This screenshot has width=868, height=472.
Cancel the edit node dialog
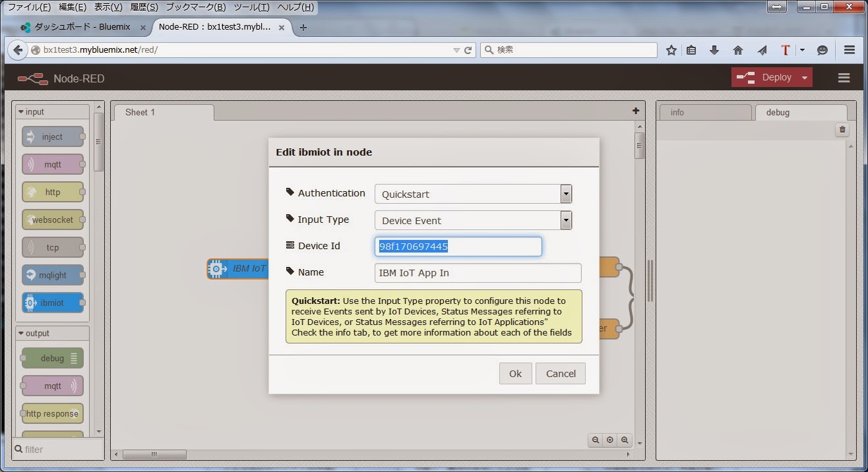coord(561,374)
